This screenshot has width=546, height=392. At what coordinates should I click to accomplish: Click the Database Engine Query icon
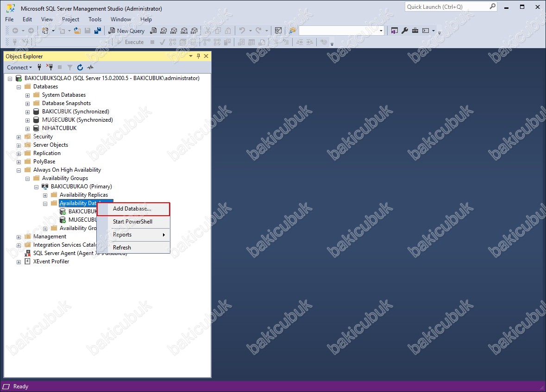coord(153,31)
